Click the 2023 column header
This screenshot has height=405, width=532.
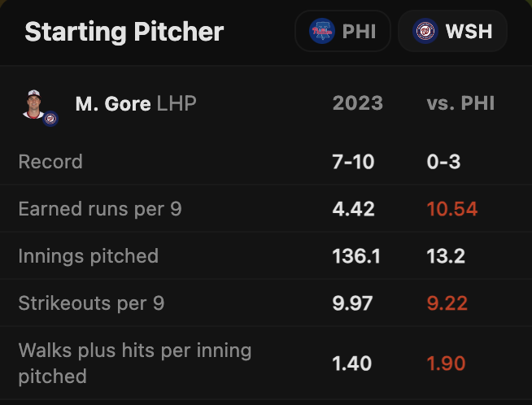(357, 103)
